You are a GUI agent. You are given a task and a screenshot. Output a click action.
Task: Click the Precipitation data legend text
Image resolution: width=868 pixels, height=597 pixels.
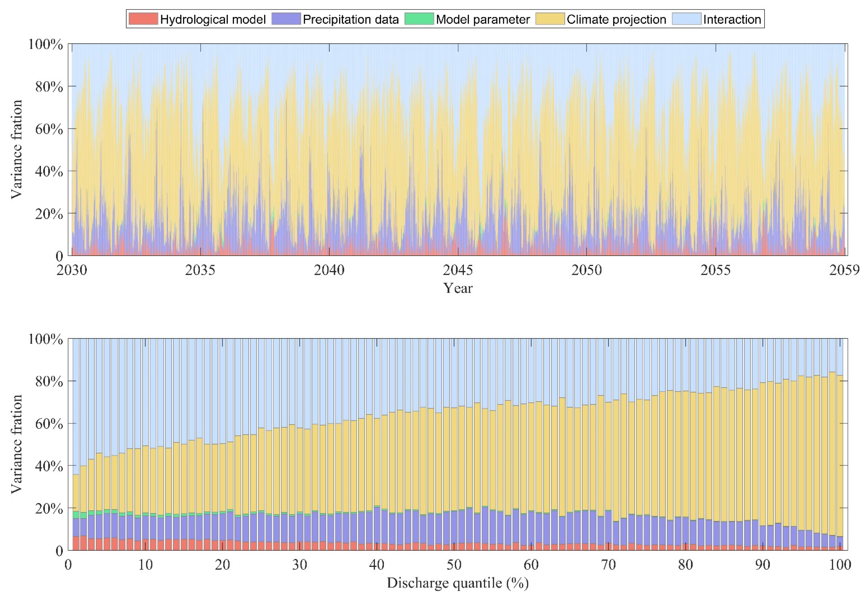[351, 19]
